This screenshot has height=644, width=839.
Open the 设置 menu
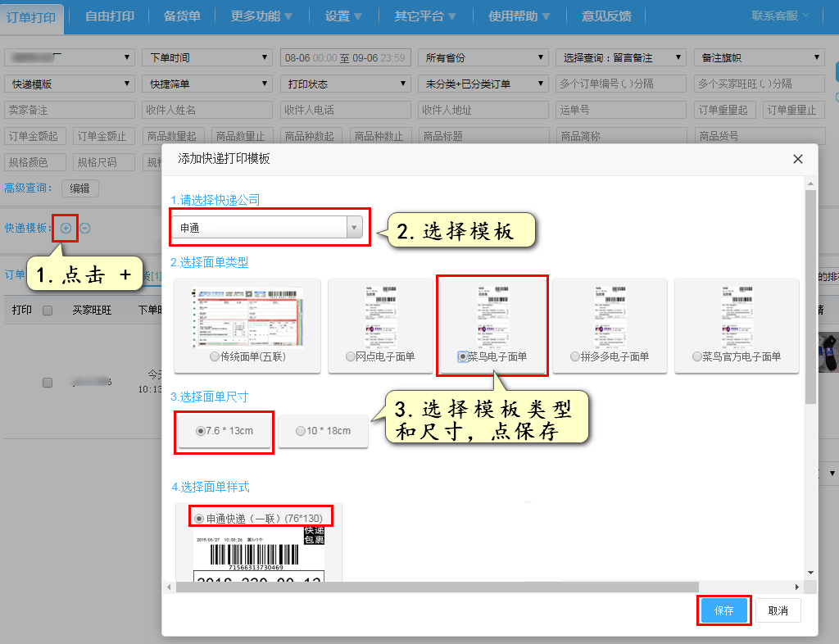tap(343, 16)
